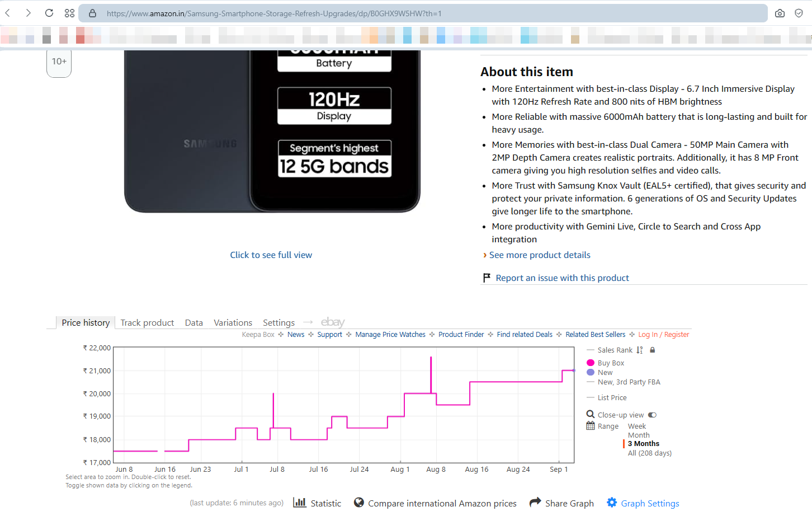Click the browser address bar URL
This screenshot has width=812, height=516.
[274, 13]
